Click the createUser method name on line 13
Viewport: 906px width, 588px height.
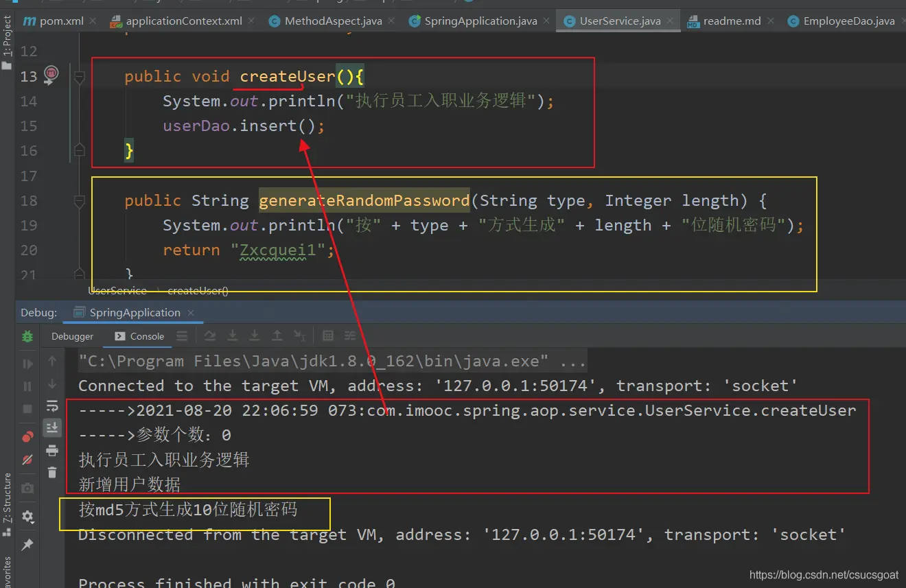[287, 77]
